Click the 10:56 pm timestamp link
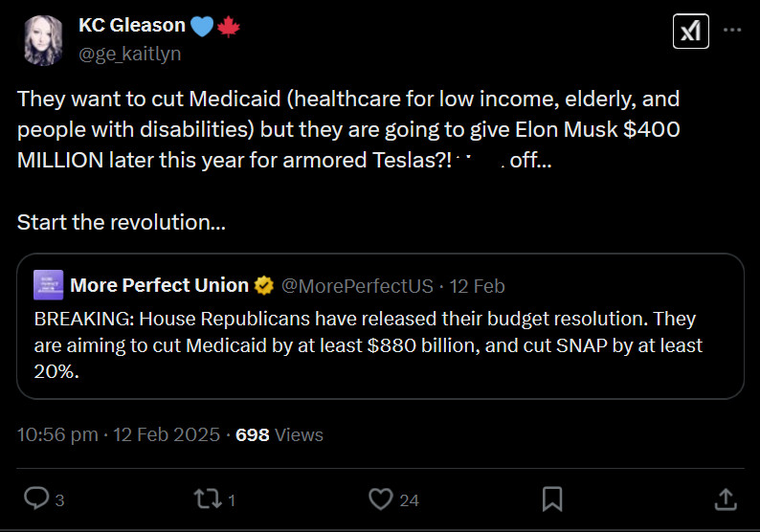The height and width of the screenshot is (532, 760). click(57, 434)
